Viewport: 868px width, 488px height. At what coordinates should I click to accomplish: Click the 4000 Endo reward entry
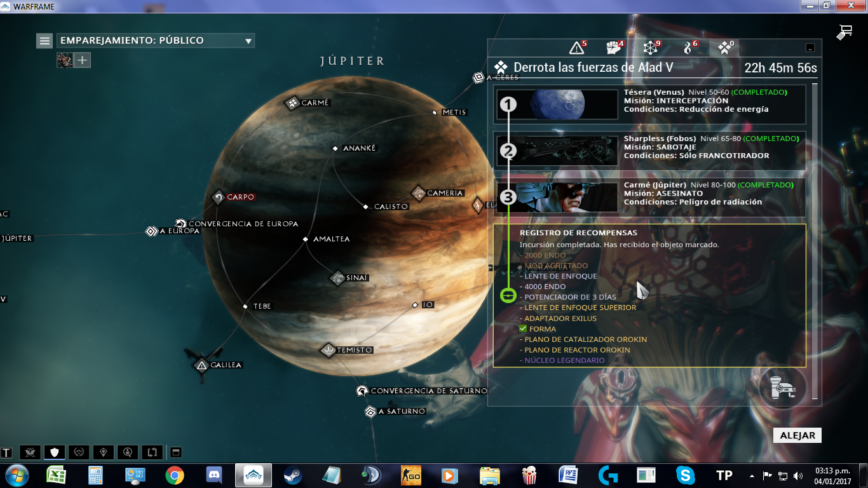click(545, 287)
